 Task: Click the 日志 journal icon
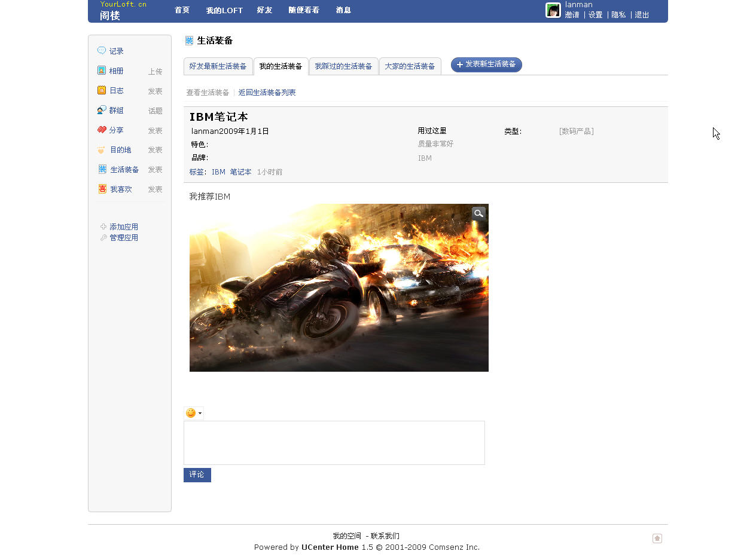point(102,90)
